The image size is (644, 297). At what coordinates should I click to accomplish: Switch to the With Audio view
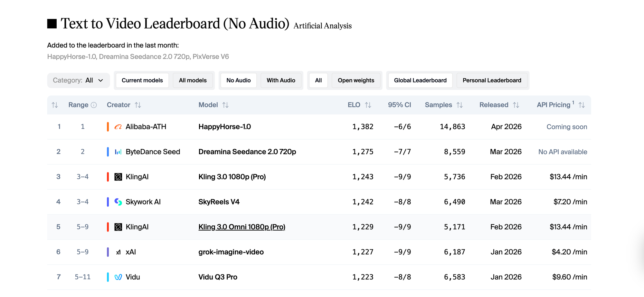281,80
